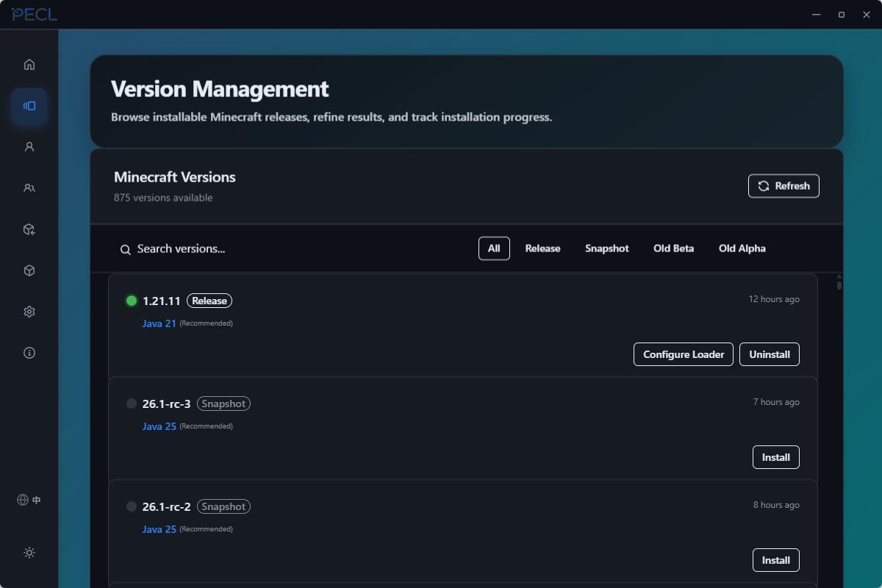Click the version name 26.1-rc-3
The height and width of the screenshot is (588, 882).
point(167,404)
